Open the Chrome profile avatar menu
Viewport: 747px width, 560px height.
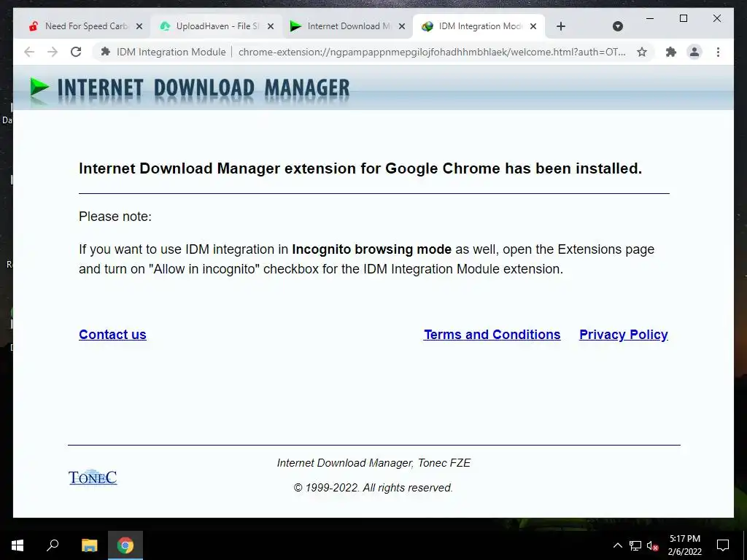coord(694,52)
